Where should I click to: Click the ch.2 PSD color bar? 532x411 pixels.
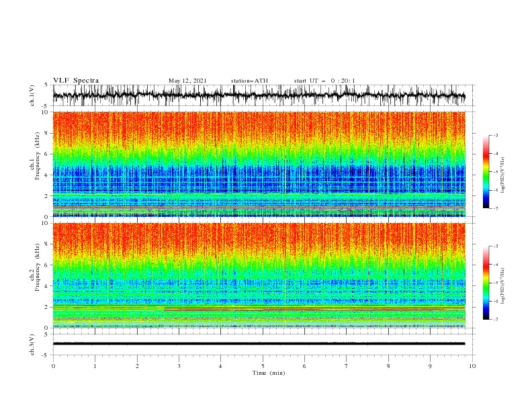click(486, 283)
